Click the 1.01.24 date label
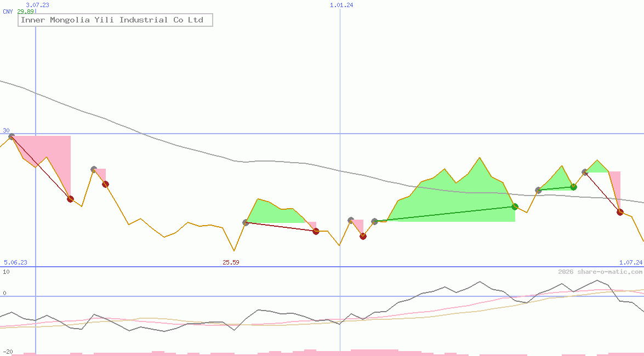 pos(341,5)
